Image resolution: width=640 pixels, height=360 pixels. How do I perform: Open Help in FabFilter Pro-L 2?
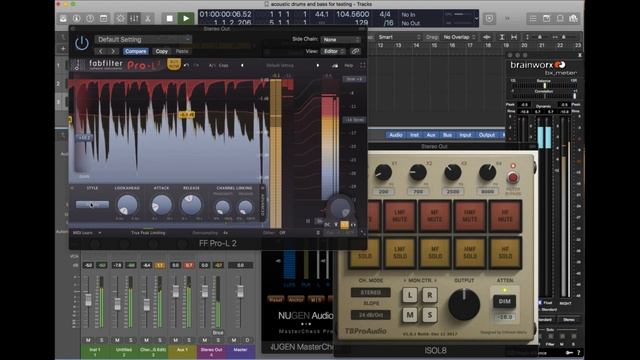click(x=349, y=65)
